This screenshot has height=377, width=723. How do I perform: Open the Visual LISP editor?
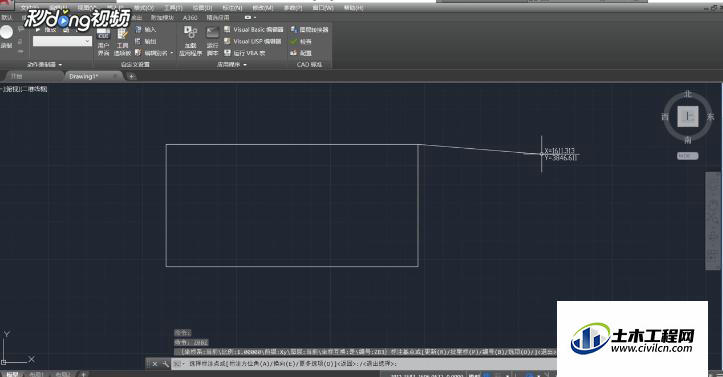tap(253, 41)
